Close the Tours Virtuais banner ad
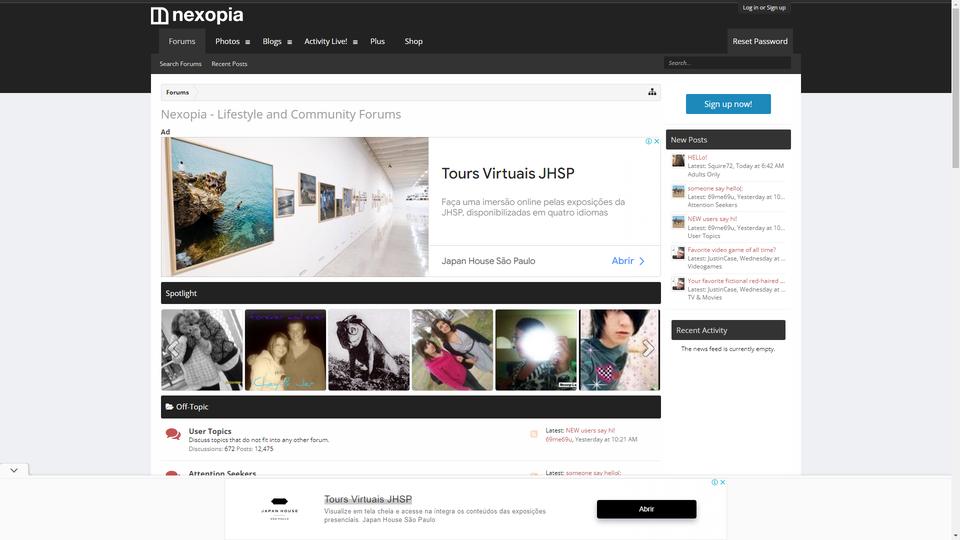This screenshot has height=540, width=960. pyautogui.click(x=656, y=141)
